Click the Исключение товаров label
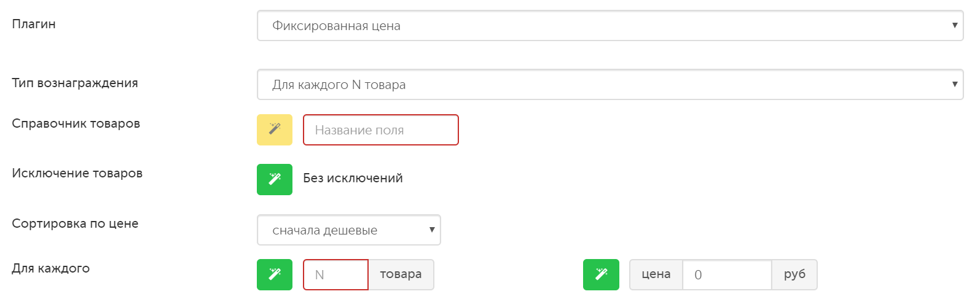Viewport: 980px width, 302px height. point(77,173)
